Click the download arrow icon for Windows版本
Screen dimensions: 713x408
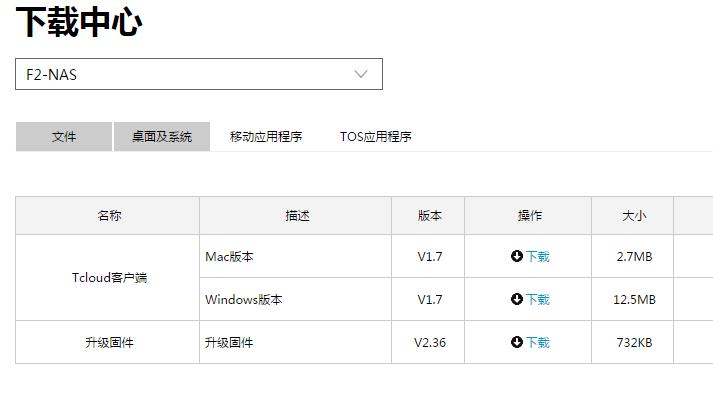(x=517, y=299)
